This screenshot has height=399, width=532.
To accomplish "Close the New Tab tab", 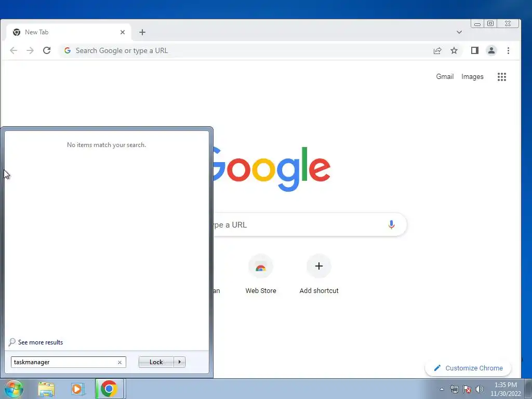I will click(123, 32).
